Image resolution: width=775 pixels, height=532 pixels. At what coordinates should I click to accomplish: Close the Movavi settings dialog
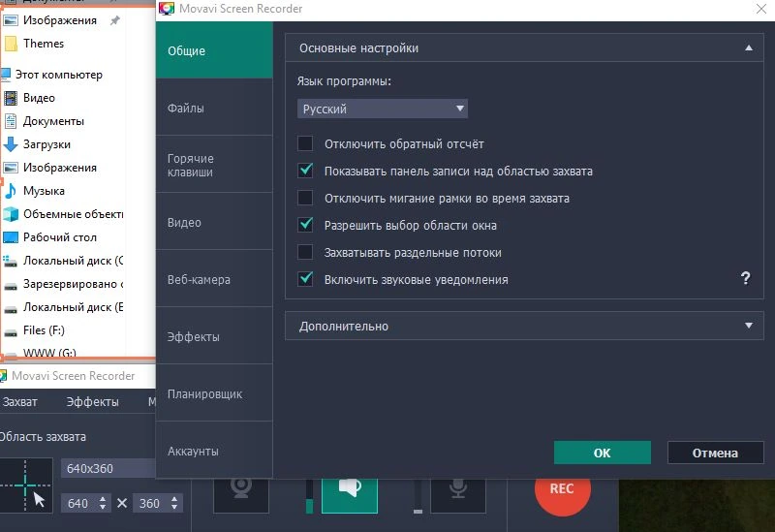coord(761,9)
